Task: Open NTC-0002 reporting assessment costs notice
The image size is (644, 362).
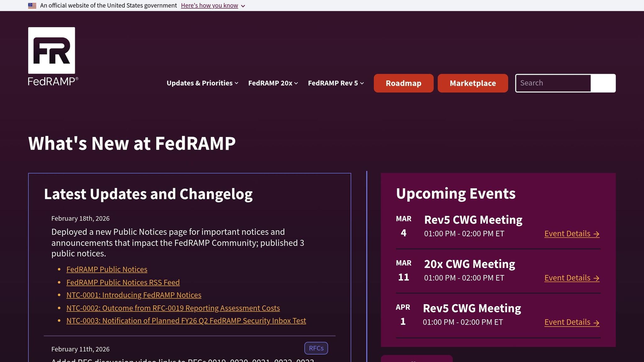Action: point(173,308)
